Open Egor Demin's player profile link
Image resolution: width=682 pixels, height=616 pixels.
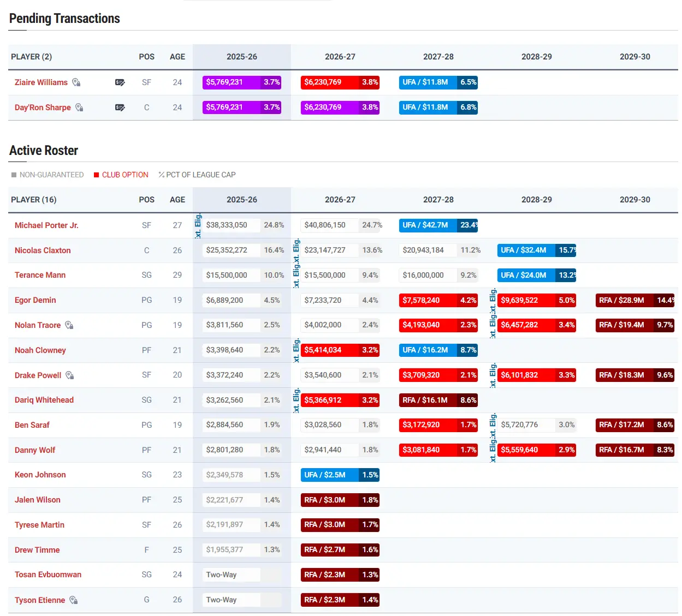click(x=35, y=300)
